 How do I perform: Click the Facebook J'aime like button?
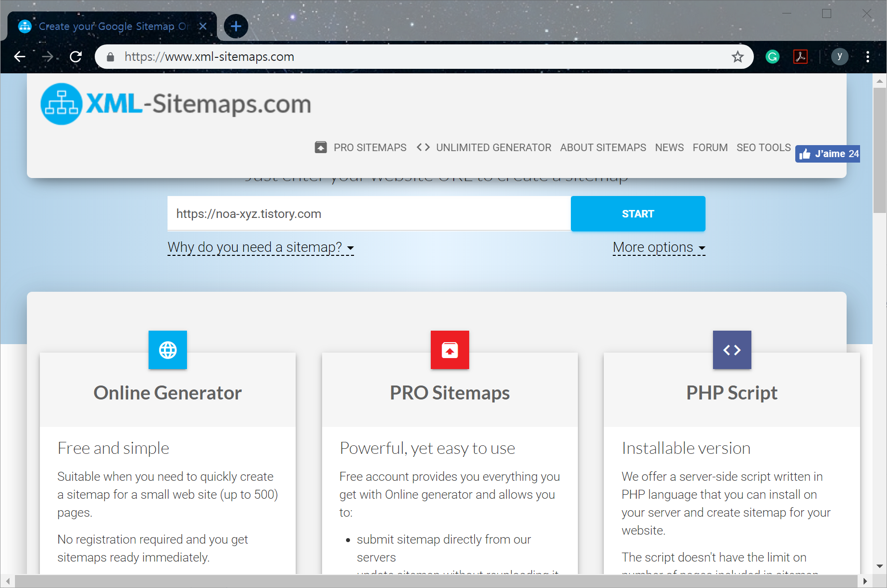point(828,154)
